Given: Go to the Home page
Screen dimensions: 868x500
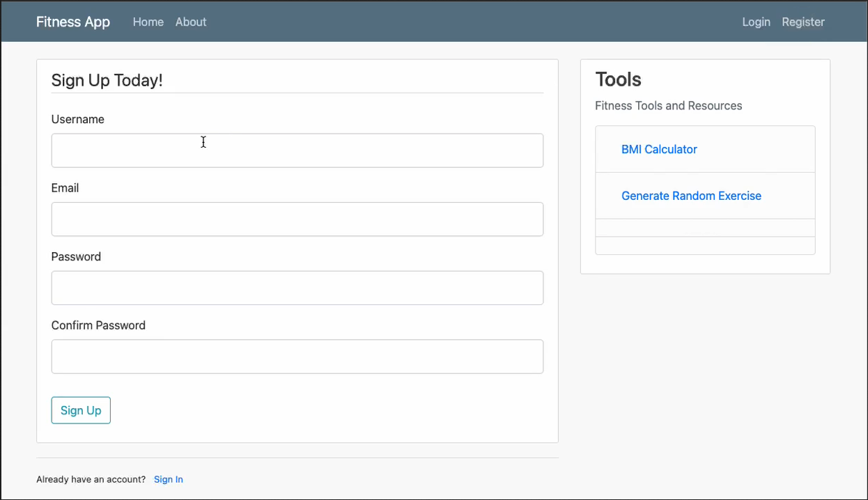Looking at the screenshot, I should (x=148, y=22).
